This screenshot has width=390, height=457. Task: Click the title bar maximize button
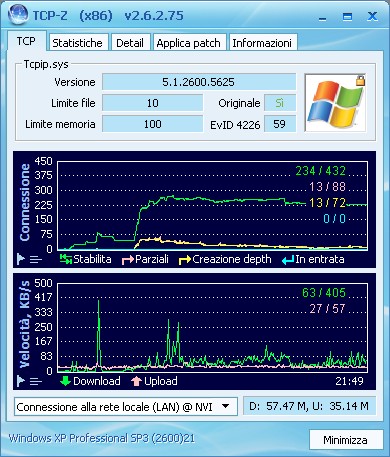click(347, 16)
